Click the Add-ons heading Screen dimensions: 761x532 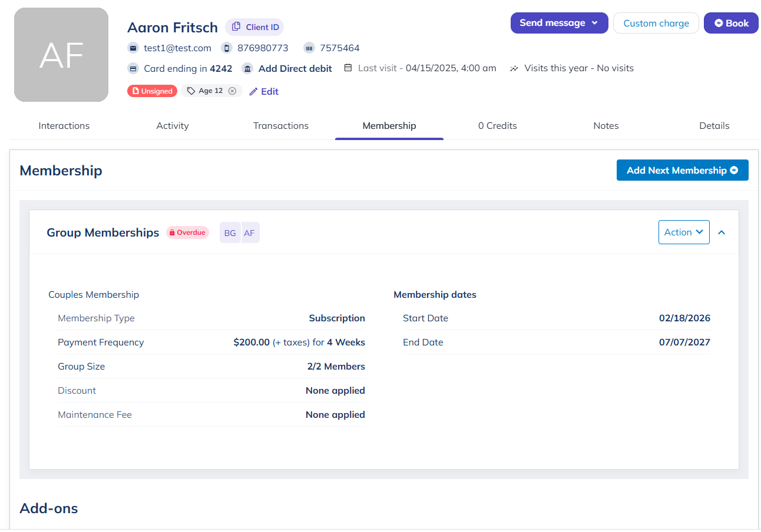(49, 508)
